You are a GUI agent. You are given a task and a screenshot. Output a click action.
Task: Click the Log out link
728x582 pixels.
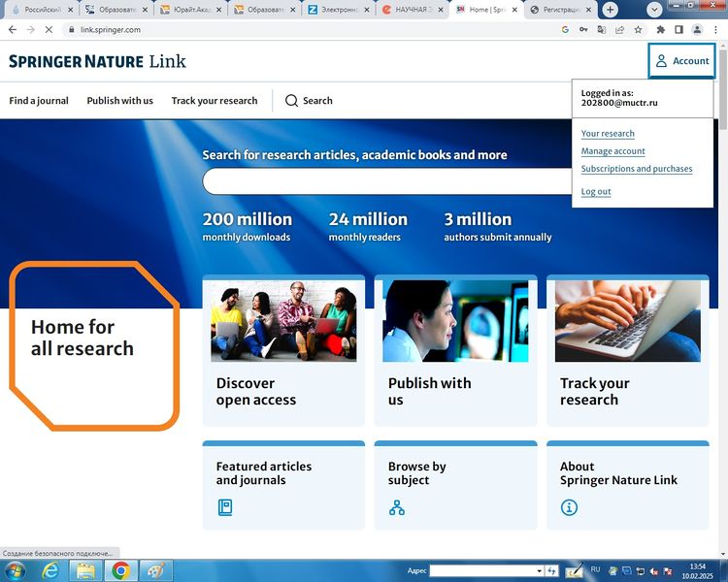[596, 192]
